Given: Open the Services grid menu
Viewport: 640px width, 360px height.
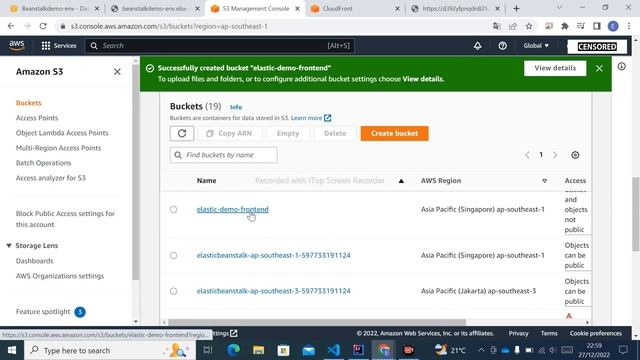Looking at the screenshot, I should 59,46.
